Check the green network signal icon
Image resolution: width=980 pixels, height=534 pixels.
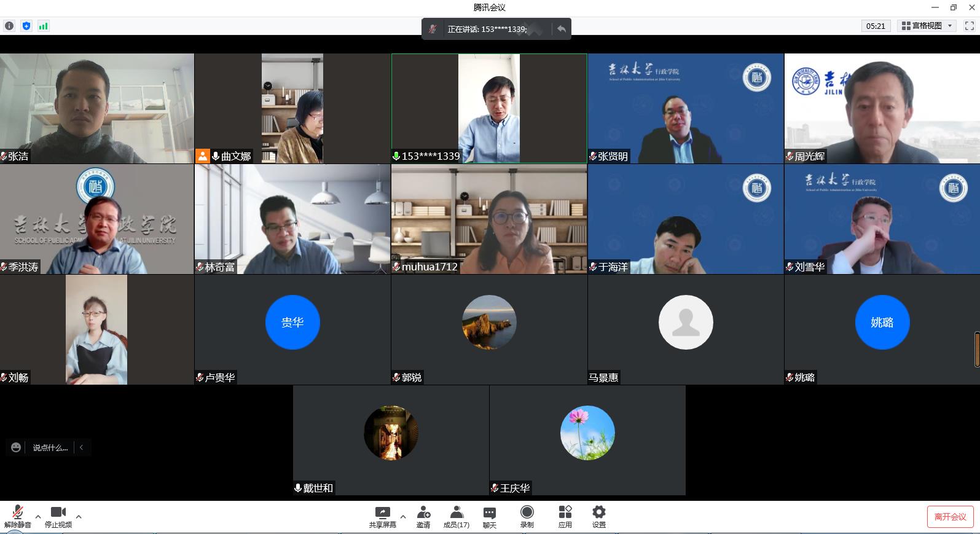point(43,26)
